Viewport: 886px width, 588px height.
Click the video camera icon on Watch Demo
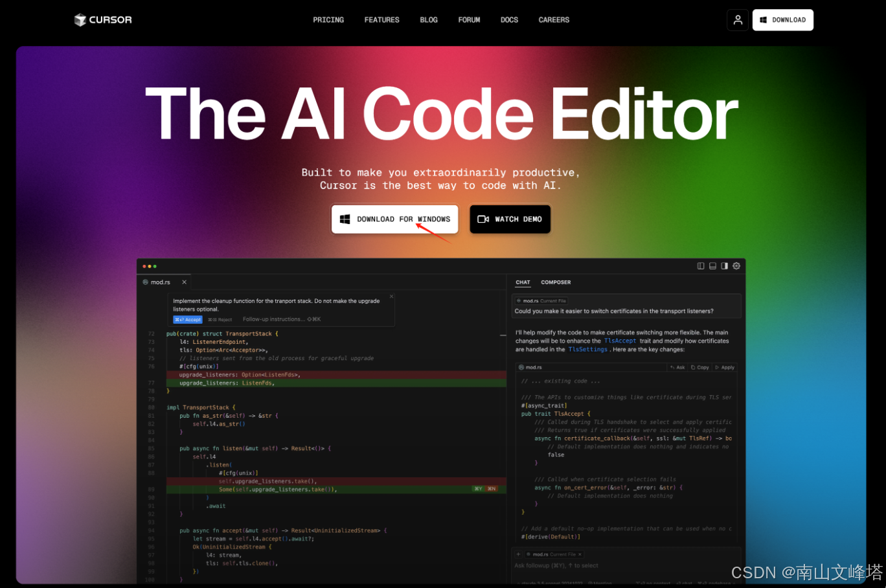point(483,219)
